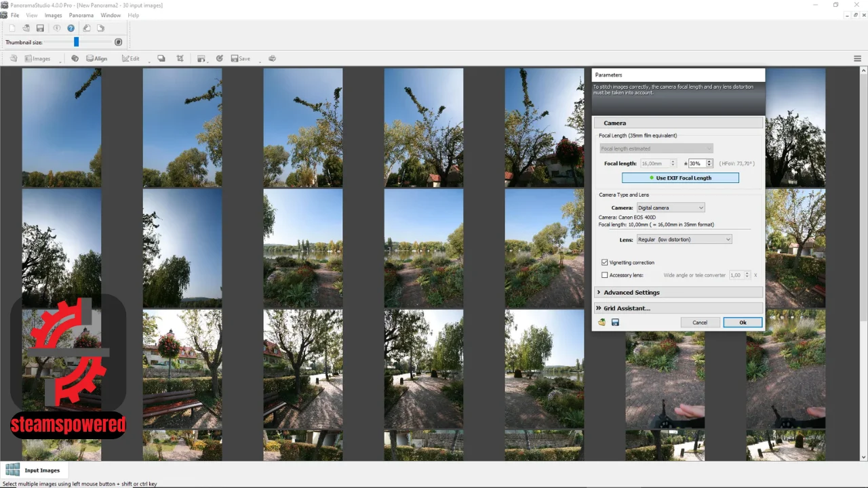Open the Help menu

click(134, 15)
